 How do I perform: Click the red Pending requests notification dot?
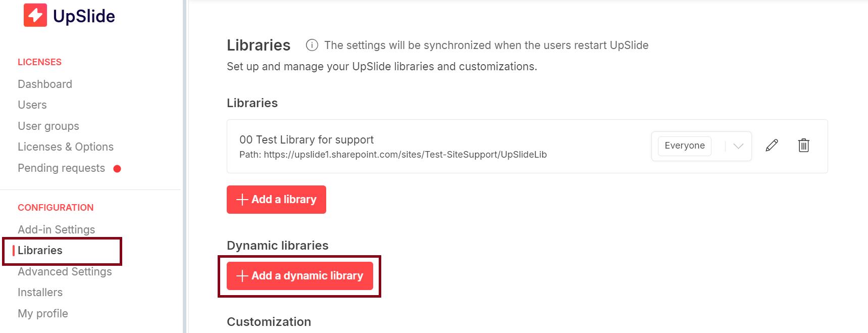pos(117,169)
